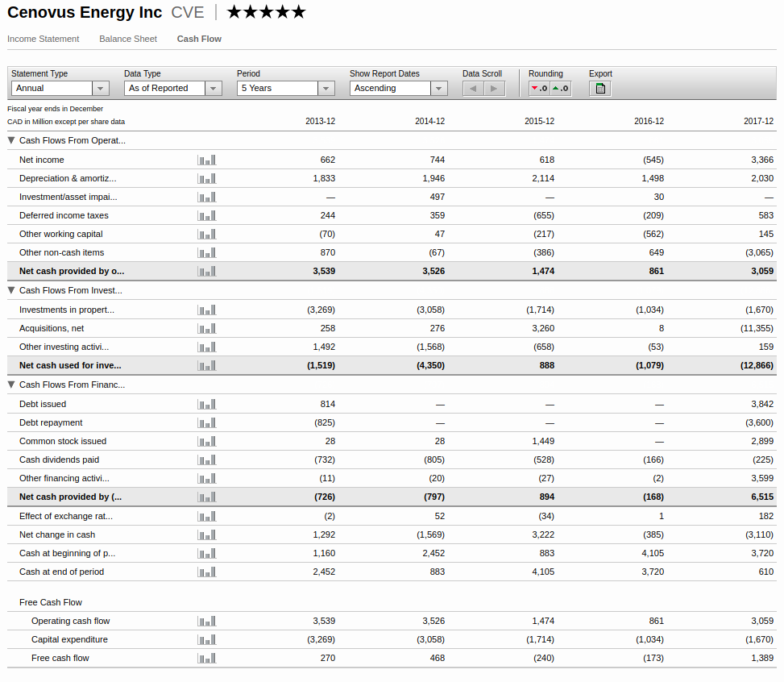
Task: Open the Show Report Dates dropdown
Action: pos(399,89)
